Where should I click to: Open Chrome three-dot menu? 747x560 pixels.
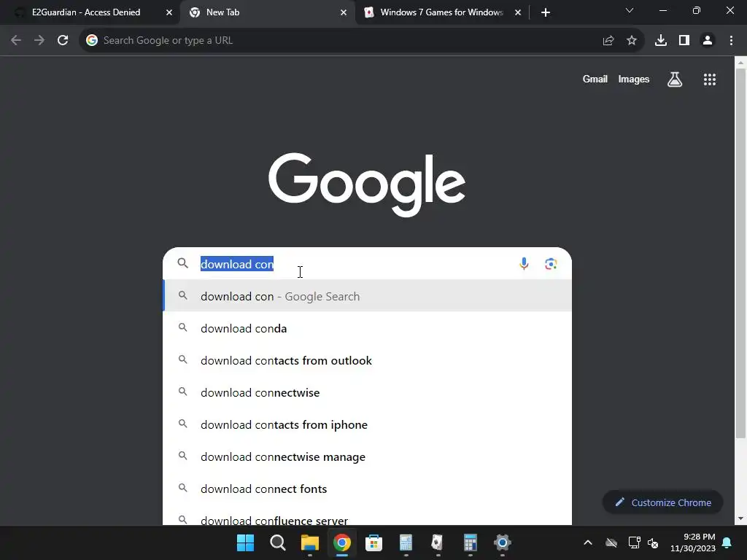point(731,41)
